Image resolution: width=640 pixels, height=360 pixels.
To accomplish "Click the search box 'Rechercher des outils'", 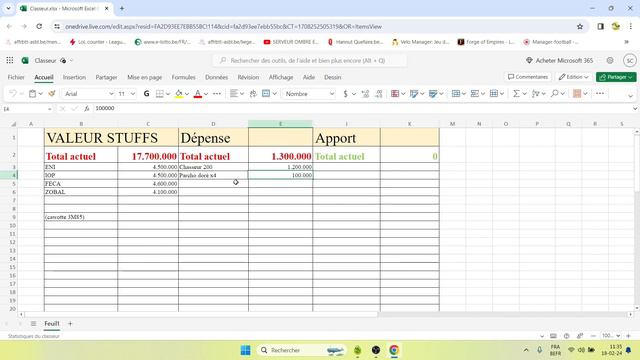I will coord(309,60).
